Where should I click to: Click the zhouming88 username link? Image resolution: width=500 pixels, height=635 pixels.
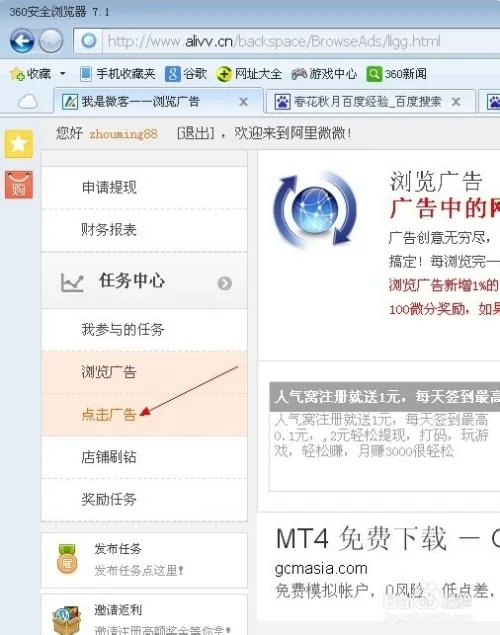click(123, 133)
